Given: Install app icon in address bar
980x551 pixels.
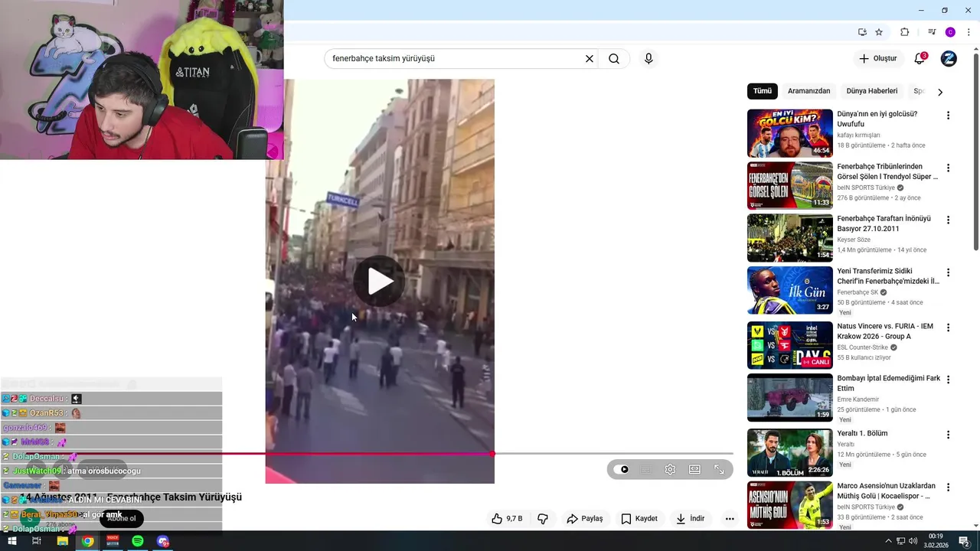Looking at the screenshot, I should 862,32.
